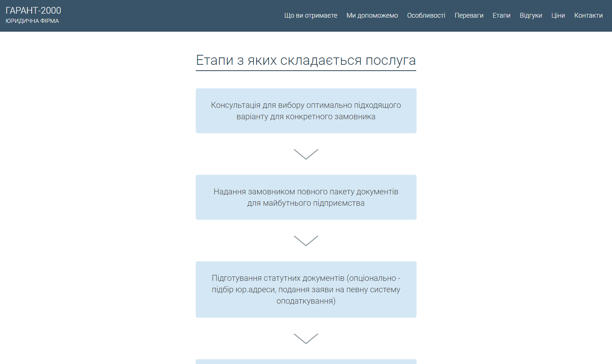The height and width of the screenshot is (364, 612).
Task: Click the page heading Етапи з яких складається послуга
Action: point(306,60)
